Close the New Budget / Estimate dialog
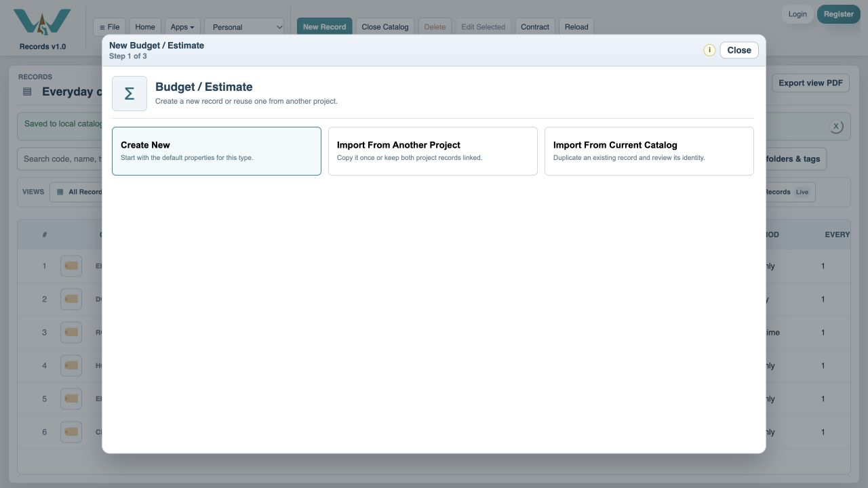 pyautogui.click(x=739, y=50)
